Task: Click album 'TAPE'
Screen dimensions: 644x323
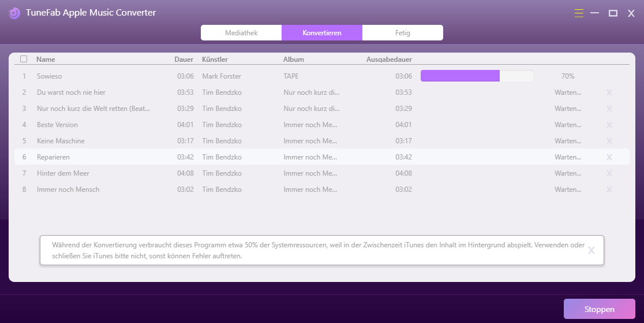Action: [x=291, y=76]
